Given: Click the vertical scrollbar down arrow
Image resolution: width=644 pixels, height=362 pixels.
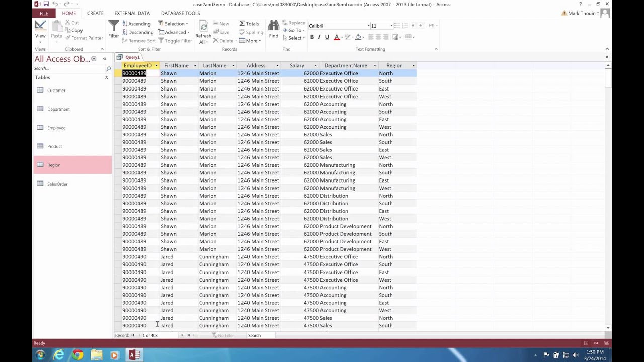Looking at the screenshot, I should pos(608,328).
